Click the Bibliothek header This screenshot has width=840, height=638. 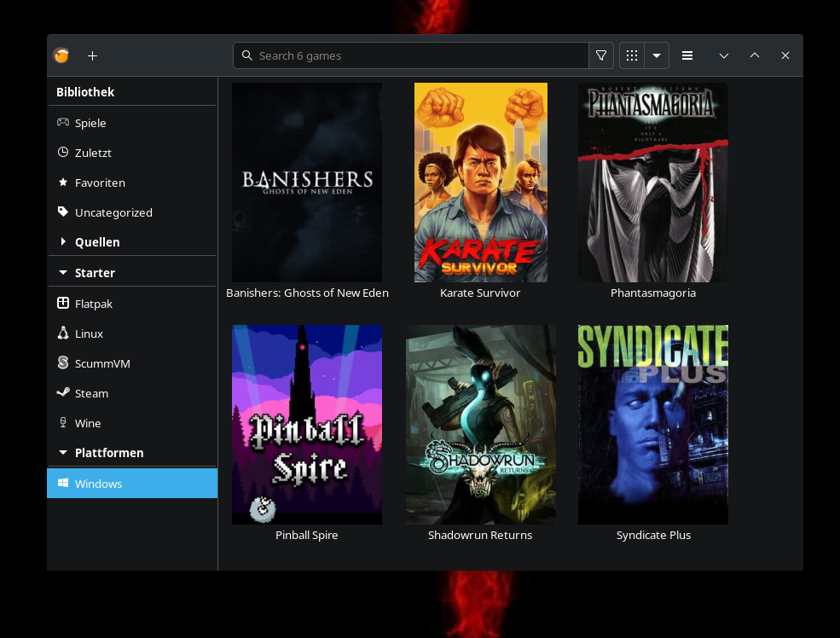[x=85, y=92]
